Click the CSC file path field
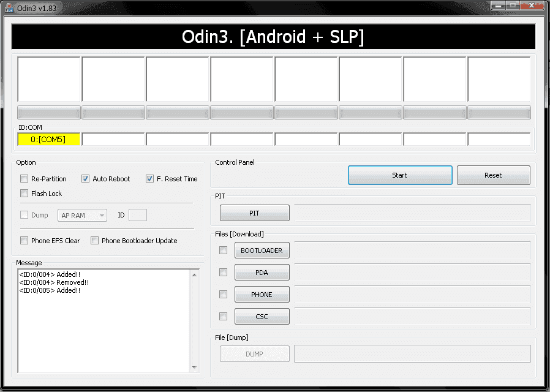The width and height of the screenshot is (550, 392). 413,317
